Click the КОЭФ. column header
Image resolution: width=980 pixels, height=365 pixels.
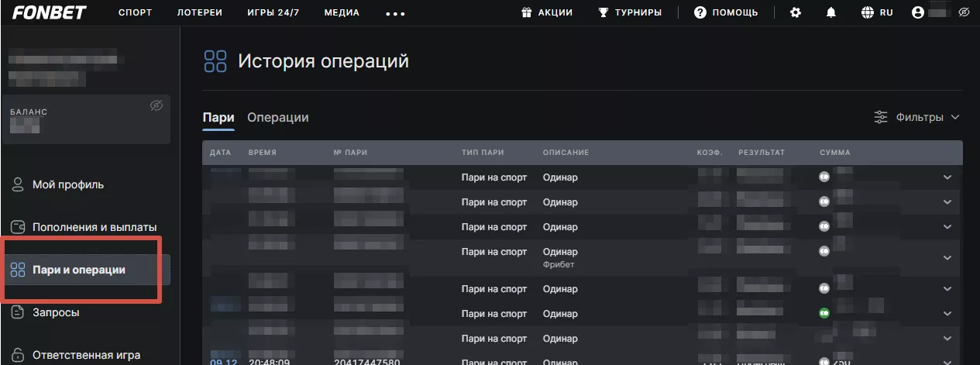coord(710,152)
